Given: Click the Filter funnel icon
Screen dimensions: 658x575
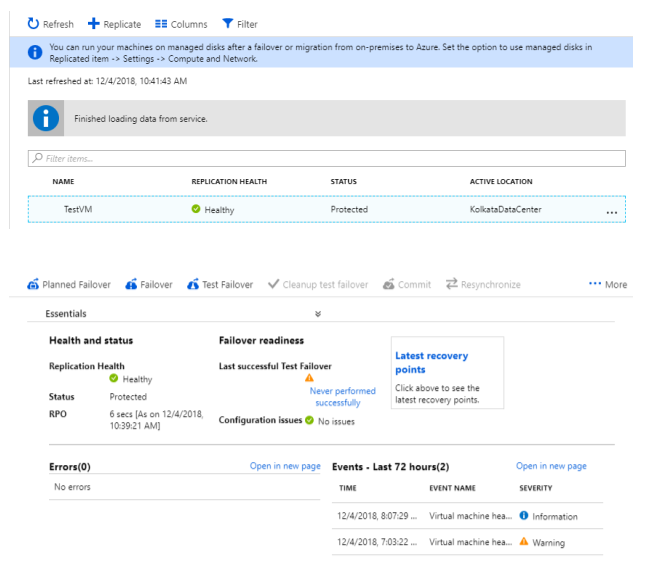Looking at the screenshot, I should pos(227,24).
